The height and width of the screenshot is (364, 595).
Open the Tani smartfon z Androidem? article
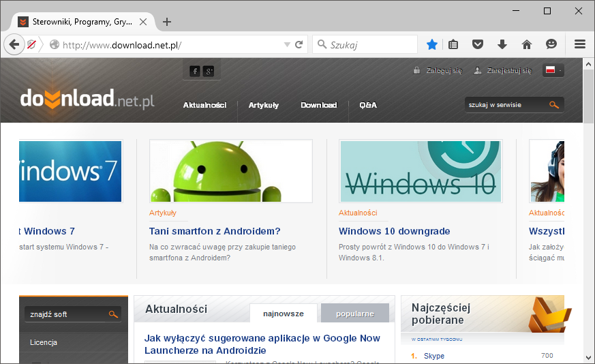(215, 231)
